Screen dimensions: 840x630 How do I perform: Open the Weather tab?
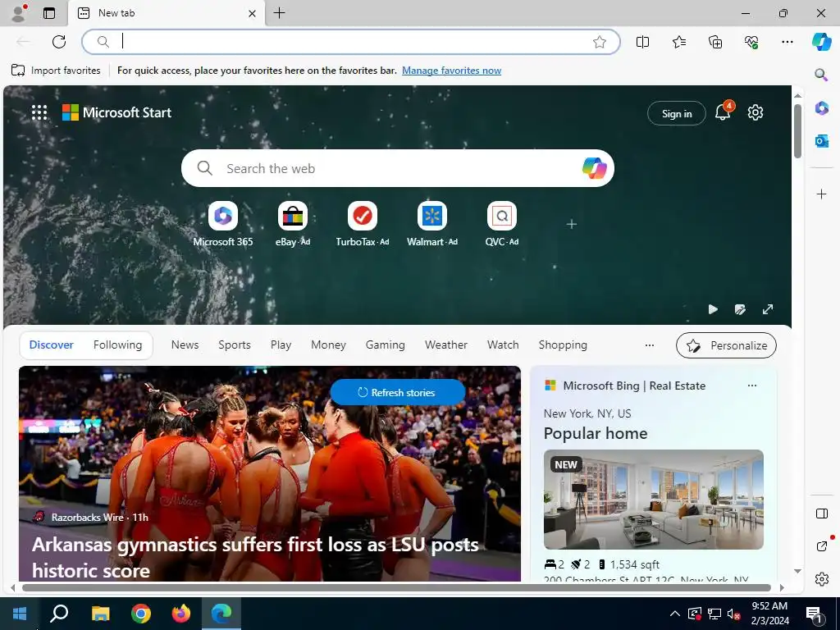[x=445, y=345]
